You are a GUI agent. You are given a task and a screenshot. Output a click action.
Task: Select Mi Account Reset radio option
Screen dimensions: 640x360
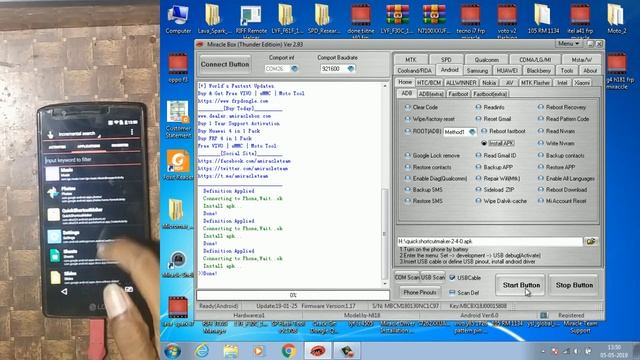[x=562, y=201]
